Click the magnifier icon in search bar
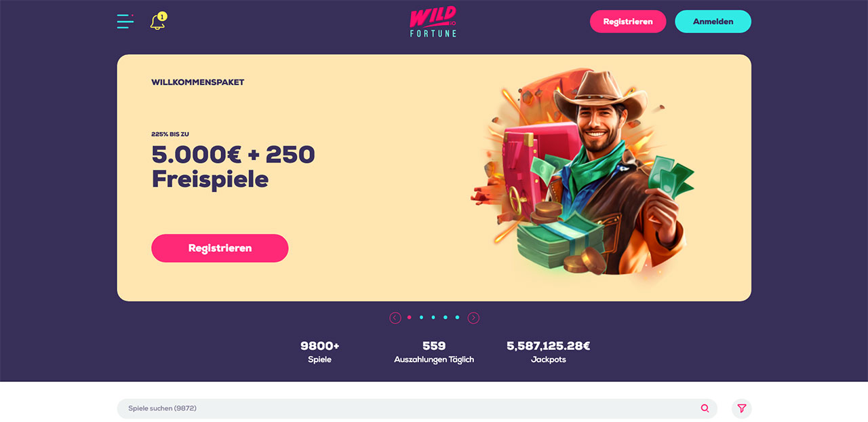This screenshot has width=868, height=422. click(x=705, y=408)
